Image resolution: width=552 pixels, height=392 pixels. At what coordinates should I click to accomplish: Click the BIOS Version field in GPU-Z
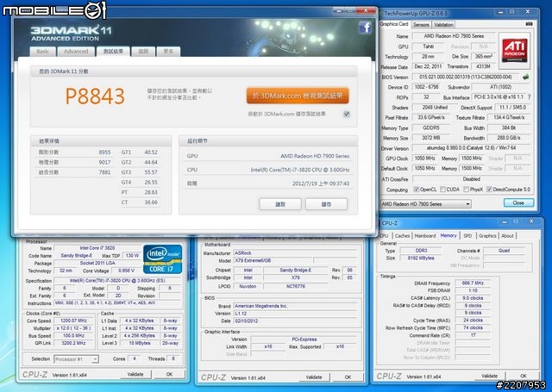[x=466, y=77]
